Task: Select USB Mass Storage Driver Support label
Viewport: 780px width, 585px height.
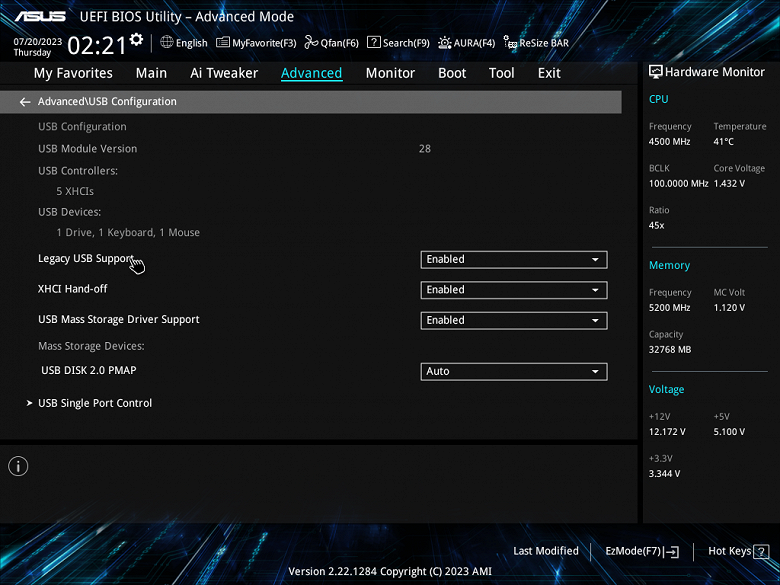Action: click(119, 319)
